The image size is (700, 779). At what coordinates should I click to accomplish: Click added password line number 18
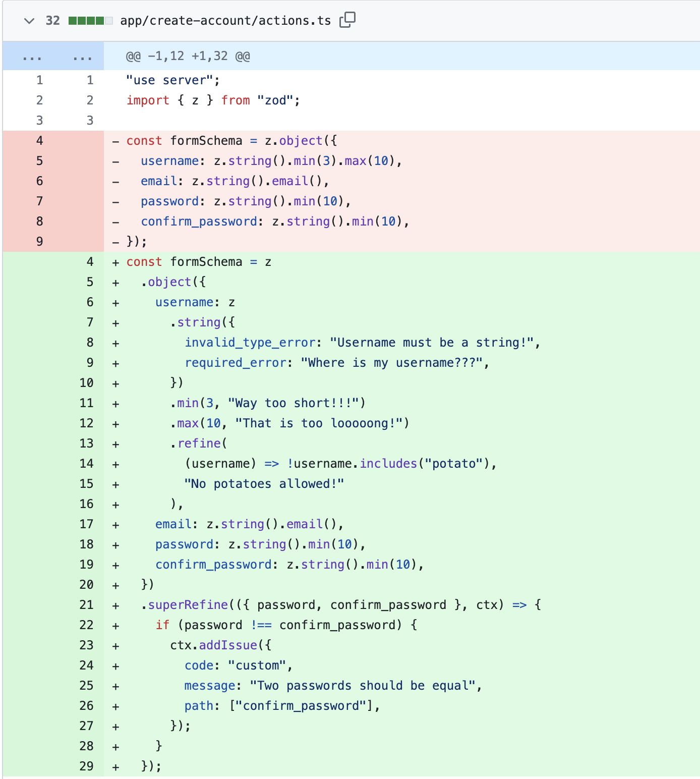coord(86,544)
